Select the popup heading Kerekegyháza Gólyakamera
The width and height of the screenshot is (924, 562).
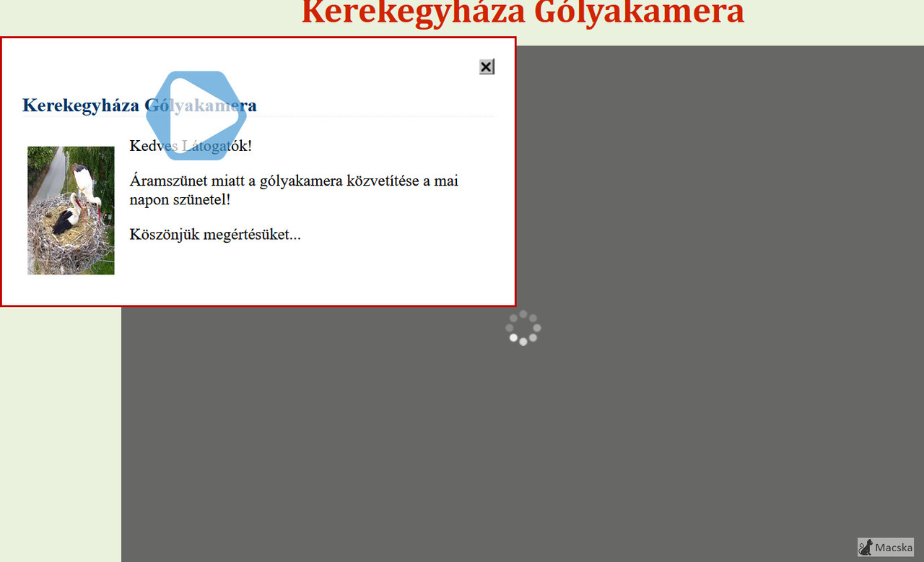tap(139, 105)
